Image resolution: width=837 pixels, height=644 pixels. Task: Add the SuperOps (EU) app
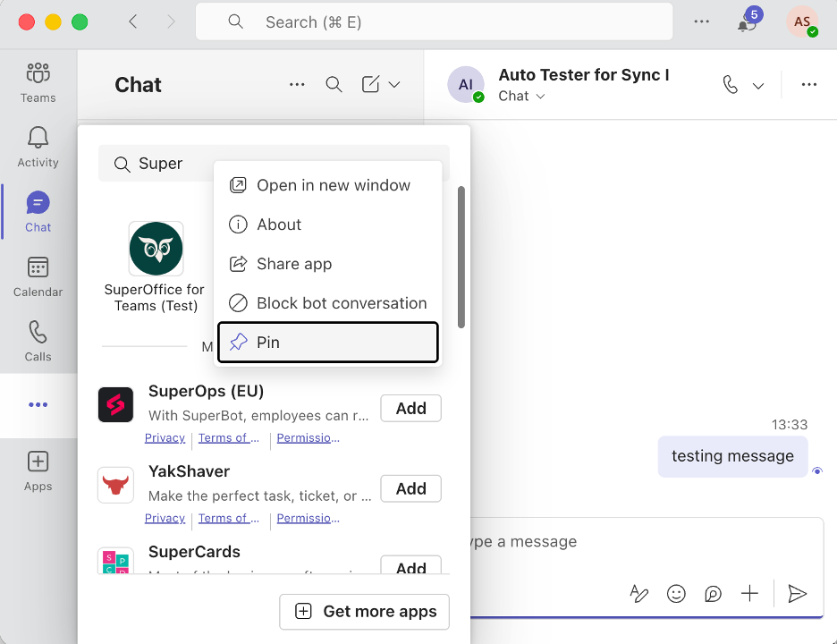tap(410, 409)
